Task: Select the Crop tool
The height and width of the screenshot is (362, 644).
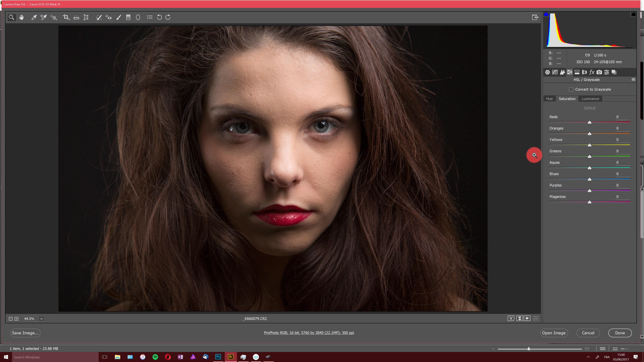Action: coord(66,17)
